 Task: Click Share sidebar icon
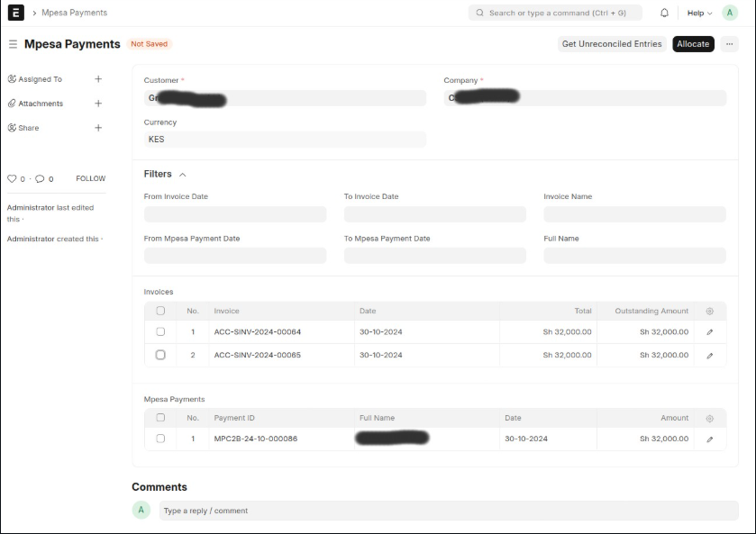[x=12, y=128]
